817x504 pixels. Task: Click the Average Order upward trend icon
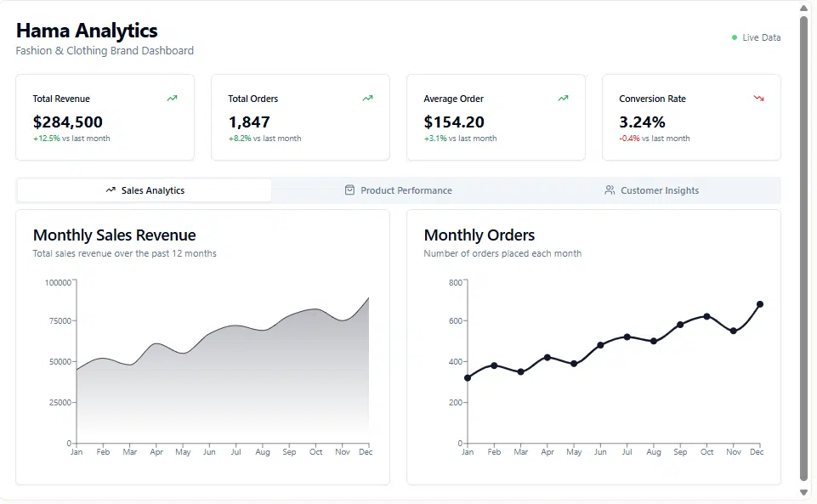click(x=563, y=98)
